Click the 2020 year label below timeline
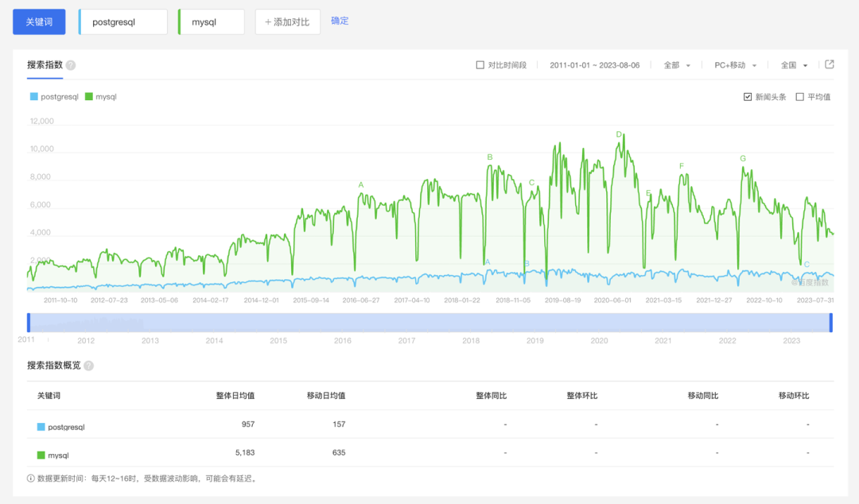 tap(599, 341)
